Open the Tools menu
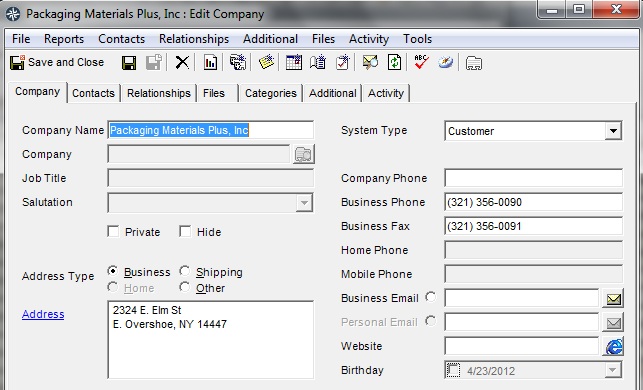Image resolution: width=643 pixels, height=390 pixels. [417, 39]
